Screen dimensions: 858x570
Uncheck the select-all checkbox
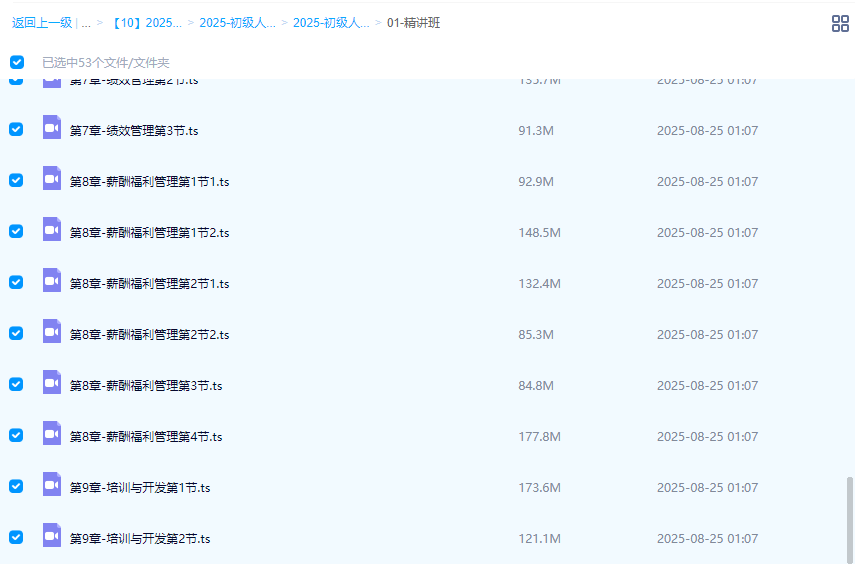[17, 62]
